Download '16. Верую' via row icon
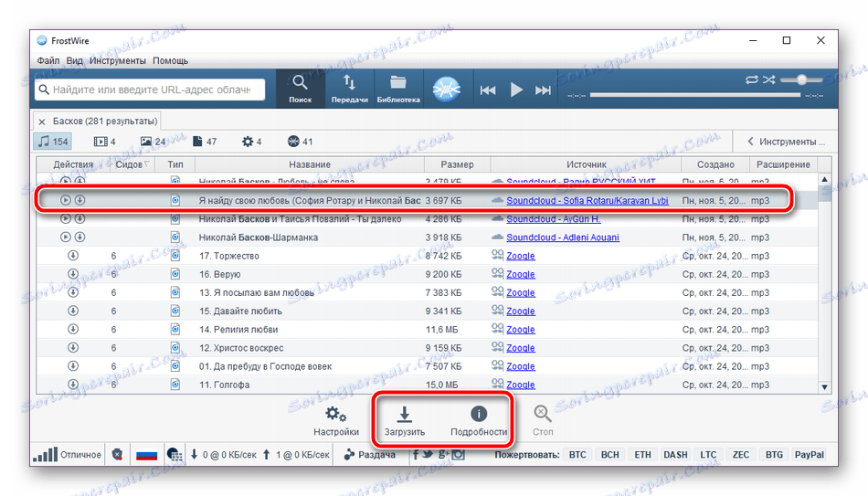The width and height of the screenshot is (868, 496). [72, 273]
